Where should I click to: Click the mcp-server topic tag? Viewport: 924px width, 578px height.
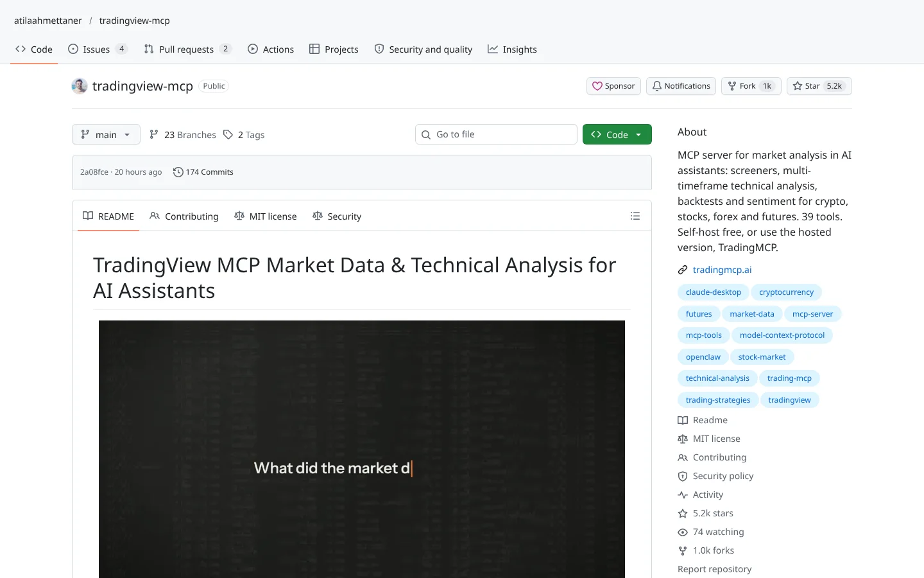pyautogui.click(x=812, y=314)
